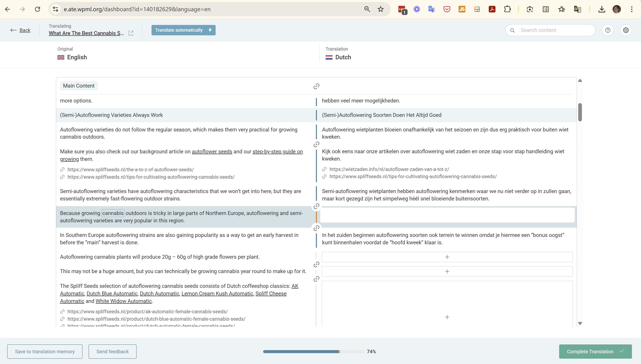641x364 pixels.
Task: Open the Google Translate extension
Action: (432, 9)
